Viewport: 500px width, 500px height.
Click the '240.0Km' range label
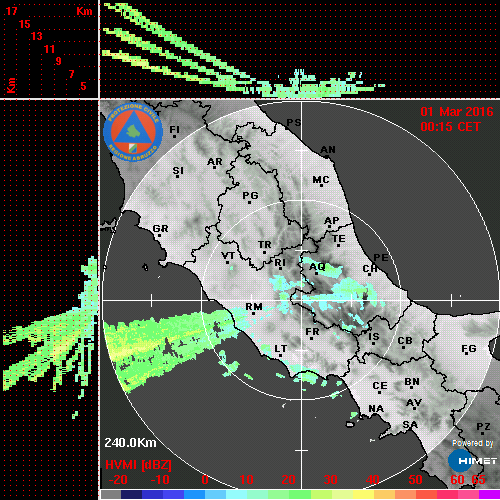130,443
